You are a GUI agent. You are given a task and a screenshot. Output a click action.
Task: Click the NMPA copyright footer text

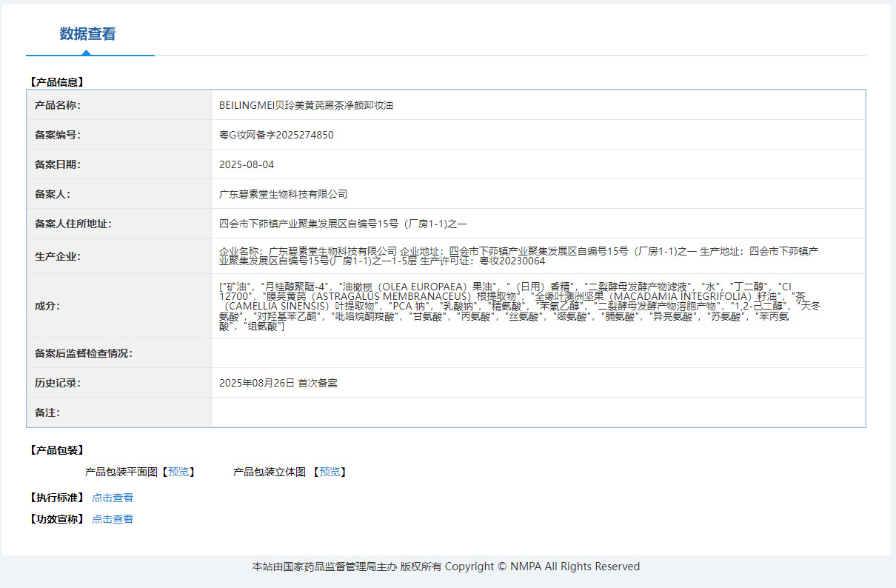tap(446, 567)
